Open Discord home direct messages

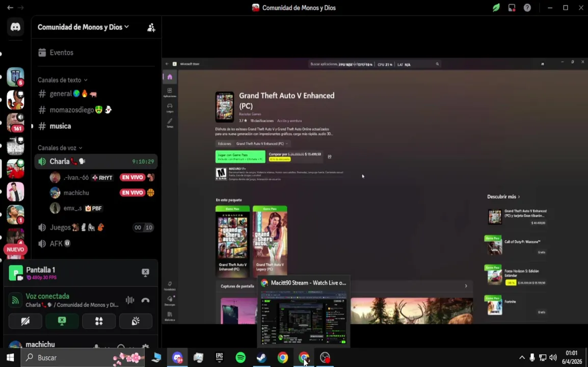pyautogui.click(x=15, y=27)
